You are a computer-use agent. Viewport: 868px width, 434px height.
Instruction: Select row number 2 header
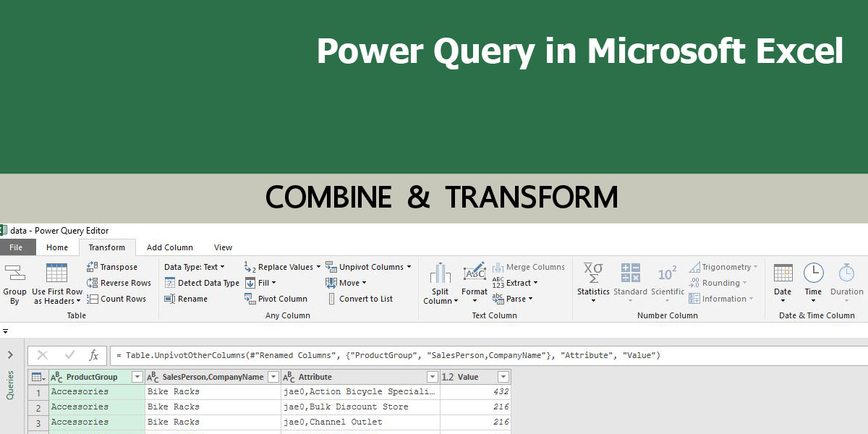click(38, 407)
